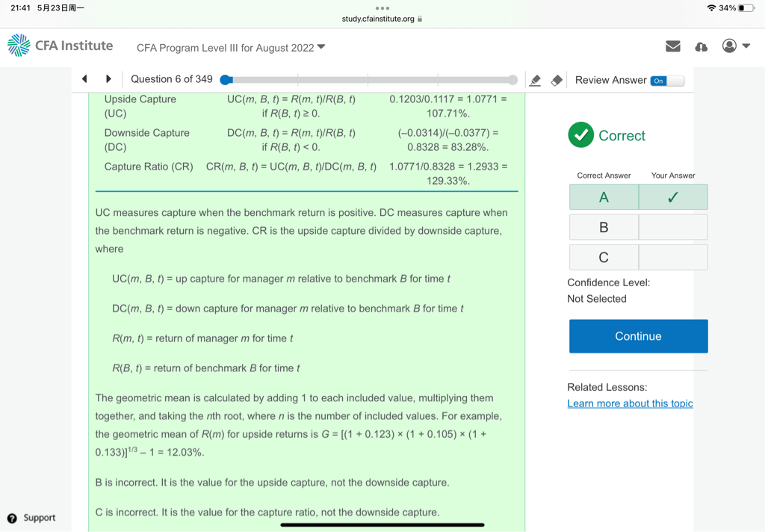Click the Confidence Level label

pos(608,282)
